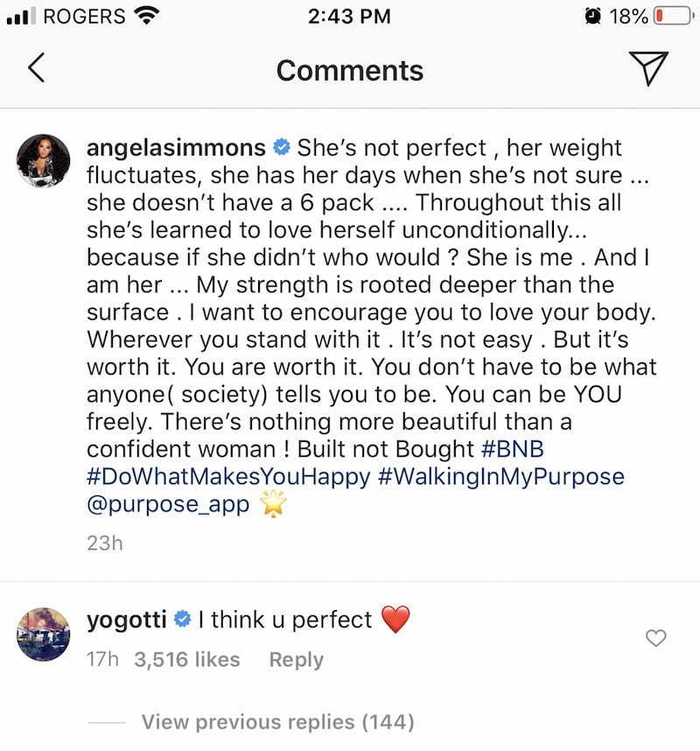Open the #BNB hashtag

pyautogui.click(x=514, y=449)
